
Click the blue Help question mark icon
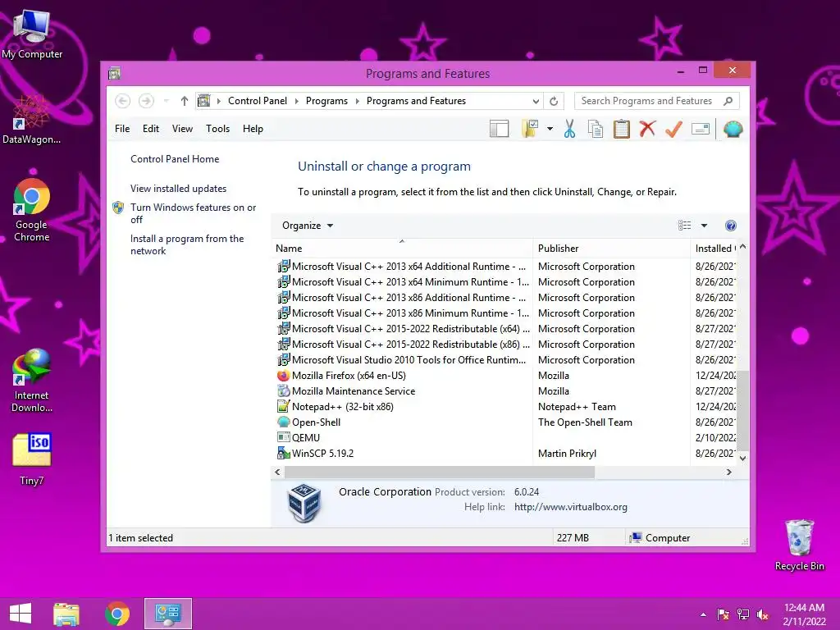730,226
